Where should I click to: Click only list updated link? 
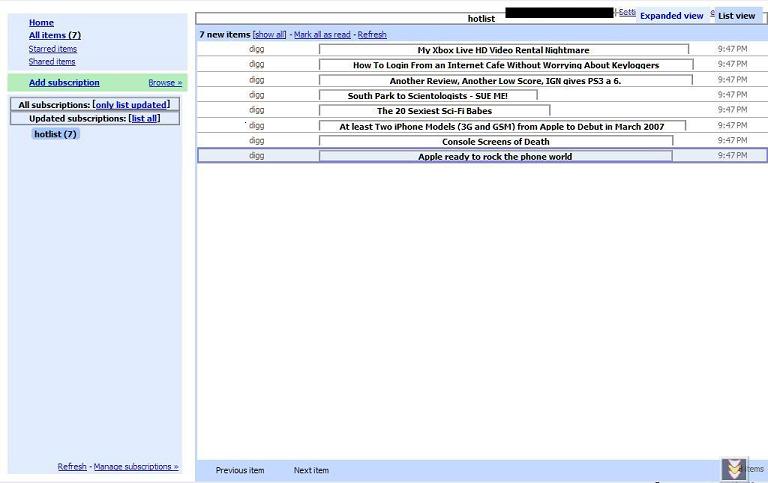[131, 105]
